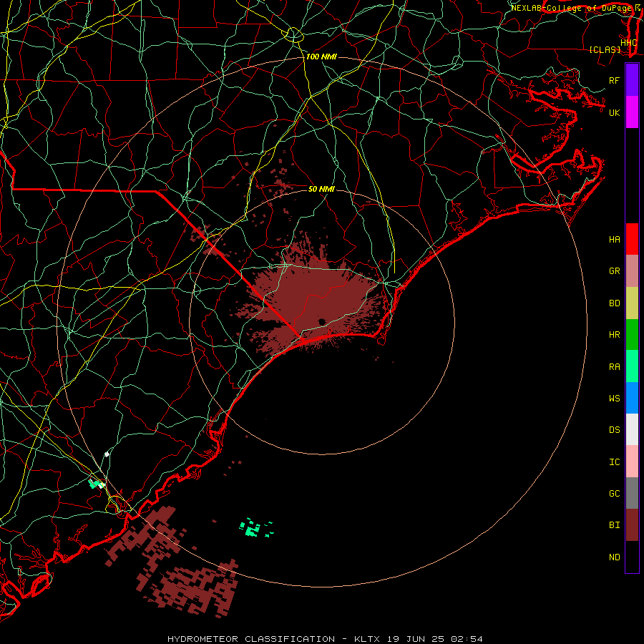Click the HA legend label

614,240
